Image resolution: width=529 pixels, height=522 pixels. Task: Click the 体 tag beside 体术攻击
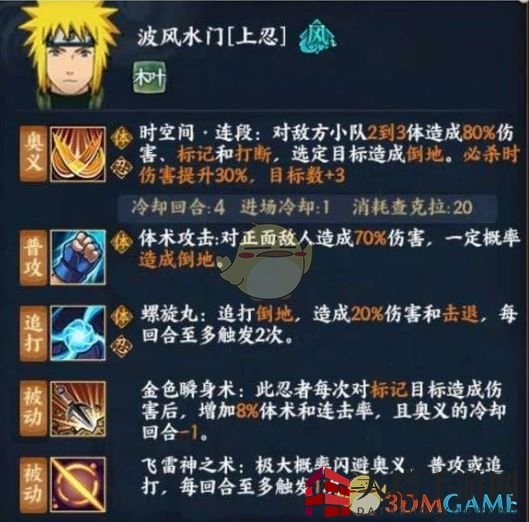point(122,242)
